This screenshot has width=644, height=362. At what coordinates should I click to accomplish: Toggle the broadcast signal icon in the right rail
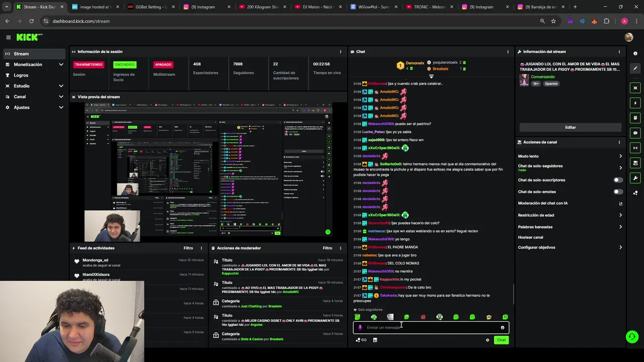tap(635, 148)
